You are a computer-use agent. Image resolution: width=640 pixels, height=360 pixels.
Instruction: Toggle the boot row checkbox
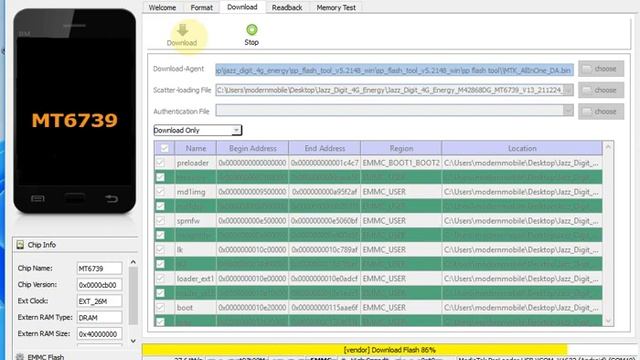click(160, 308)
